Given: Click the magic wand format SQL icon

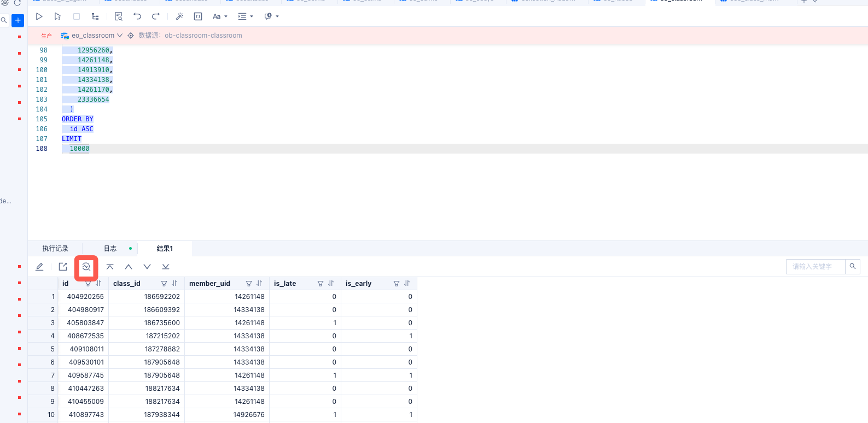Looking at the screenshot, I should 179,16.
